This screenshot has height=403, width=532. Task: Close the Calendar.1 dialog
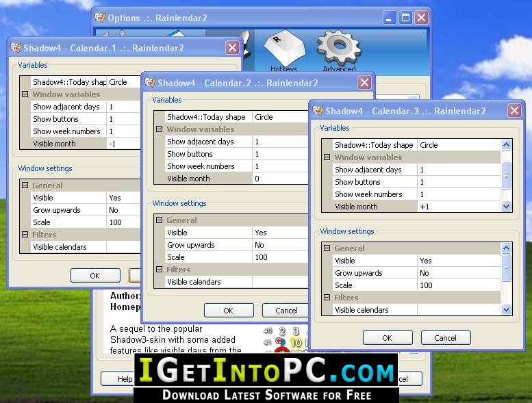[232, 47]
